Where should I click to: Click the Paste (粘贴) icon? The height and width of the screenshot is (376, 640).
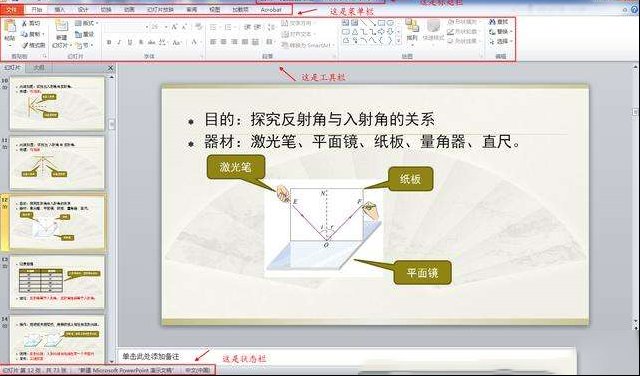(x=10, y=26)
